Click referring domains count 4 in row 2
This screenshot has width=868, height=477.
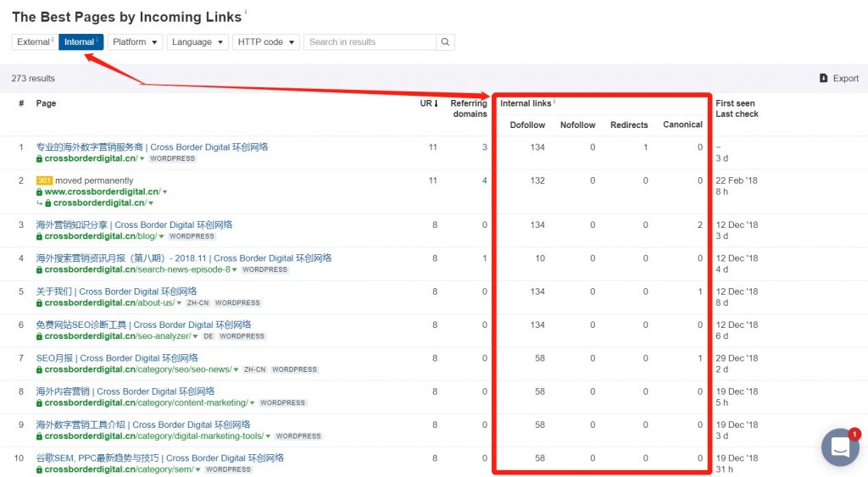(484, 180)
